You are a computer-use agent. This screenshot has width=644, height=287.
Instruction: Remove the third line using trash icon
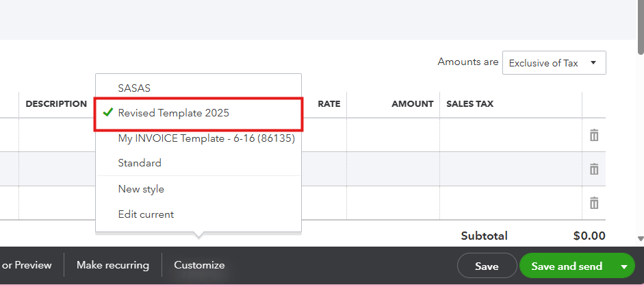(594, 203)
